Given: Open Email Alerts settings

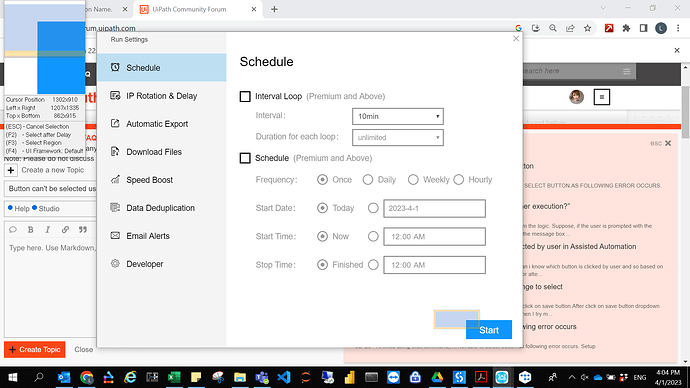Looking at the screenshot, I should pyautogui.click(x=162, y=236).
